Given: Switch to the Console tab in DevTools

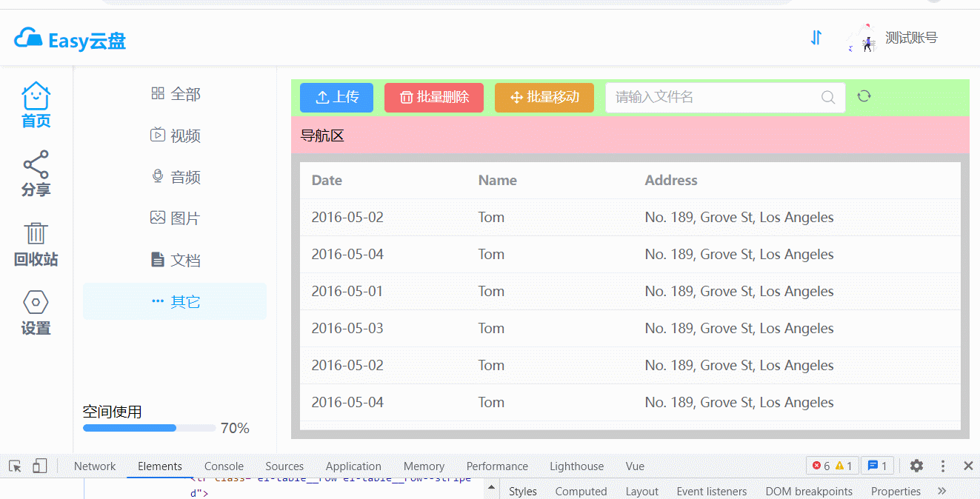Looking at the screenshot, I should 224,466.
